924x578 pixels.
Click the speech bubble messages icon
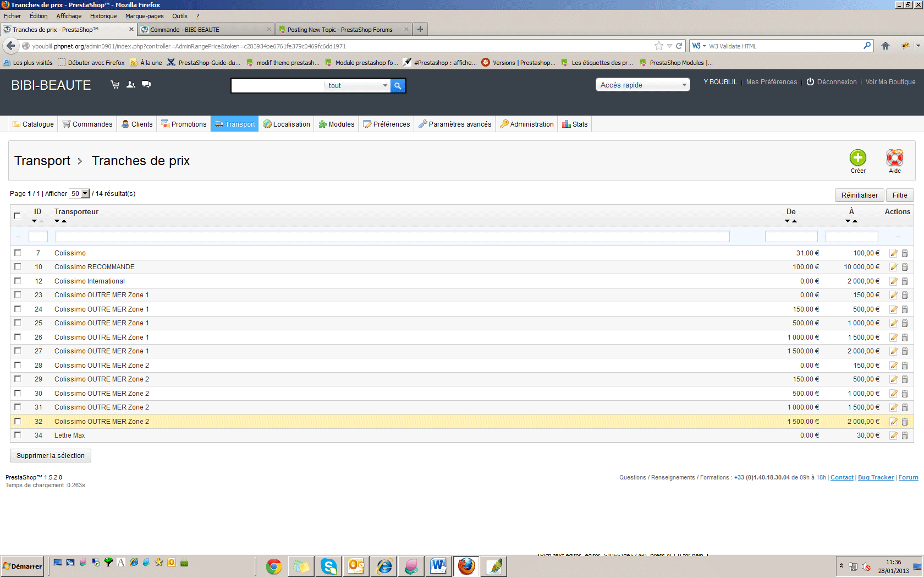(146, 85)
